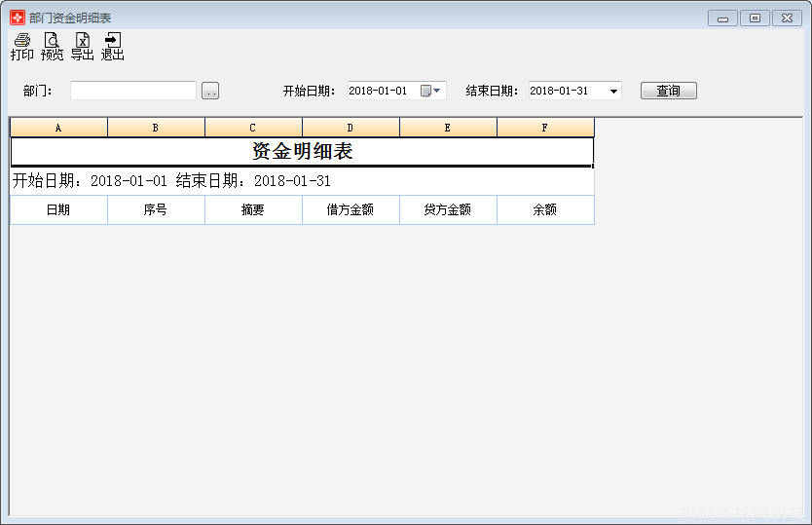Select column A header
The width and height of the screenshot is (812, 525).
click(58, 128)
